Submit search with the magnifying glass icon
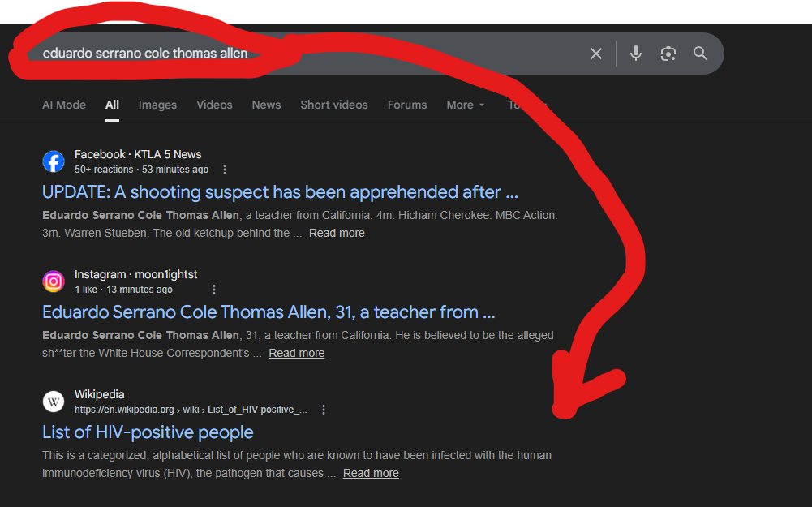Viewport: 812px width, 507px height. [x=700, y=54]
